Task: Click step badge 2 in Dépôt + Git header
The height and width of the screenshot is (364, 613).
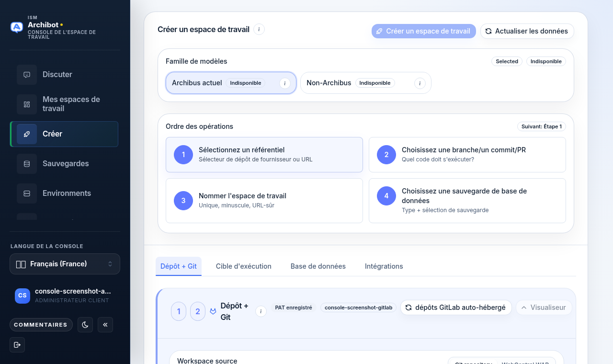Action: 198,311
